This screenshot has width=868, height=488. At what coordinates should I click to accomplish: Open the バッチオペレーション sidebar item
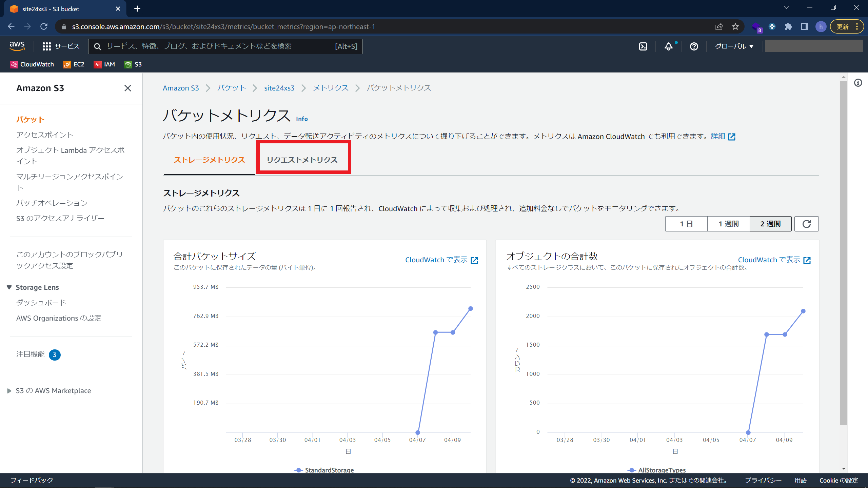click(52, 203)
